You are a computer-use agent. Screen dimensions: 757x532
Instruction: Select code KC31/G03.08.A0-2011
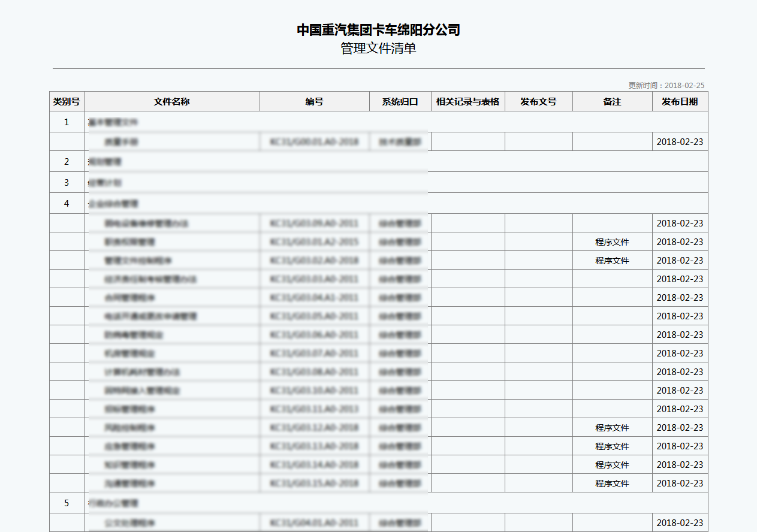(x=315, y=372)
